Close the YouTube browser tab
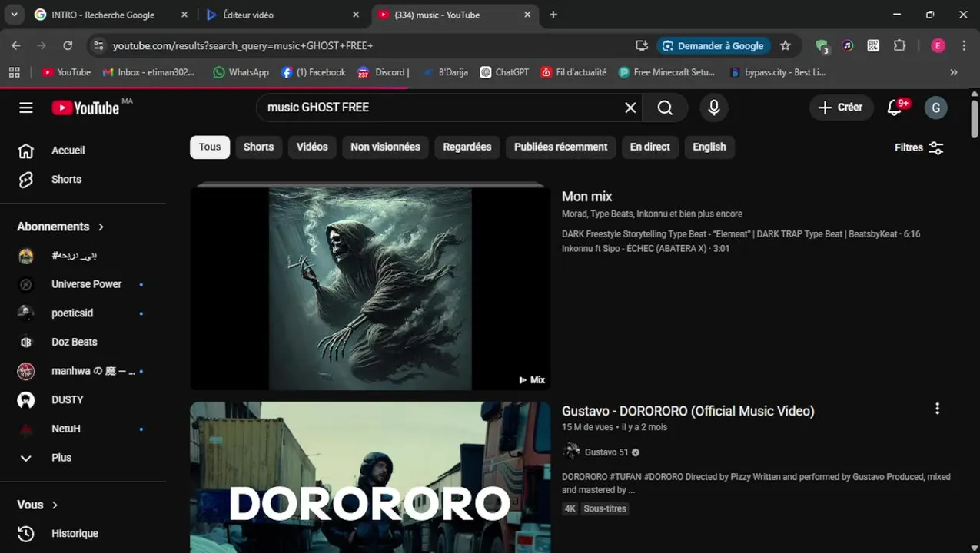The height and width of the screenshot is (553, 980). [x=527, y=15]
